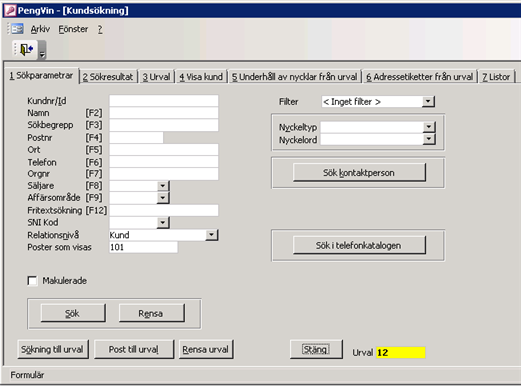Select the 1 Sökparametrar tab
The height and width of the screenshot is (386, 521).
pos(41,76)
